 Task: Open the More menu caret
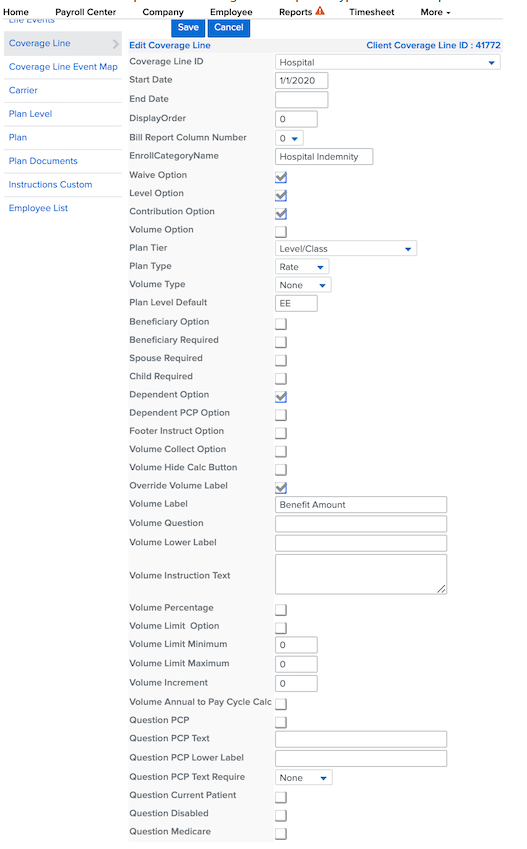[448, 13]
